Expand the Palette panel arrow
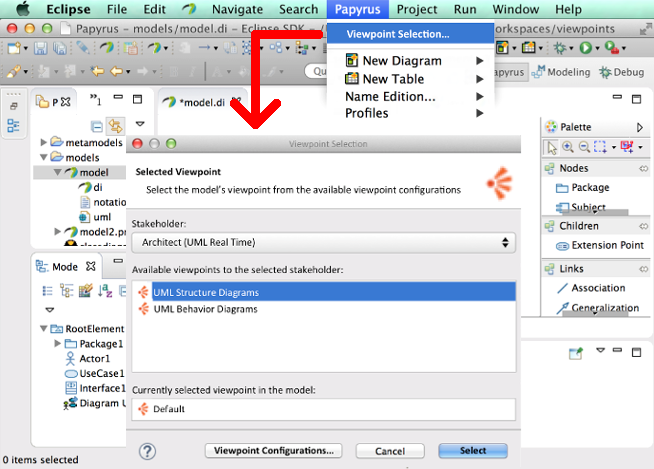Image resolution: width=654 pixels, height=469 pixels. tap(640, 127)
